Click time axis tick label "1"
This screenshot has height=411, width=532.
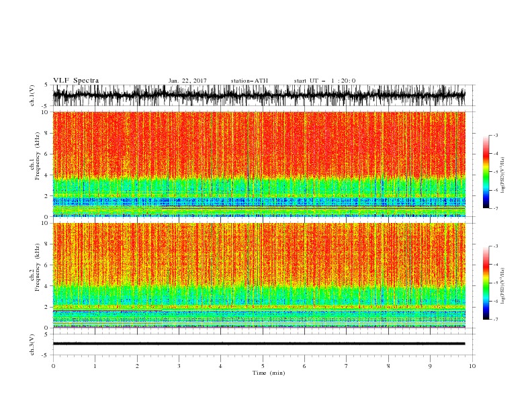(x=95, y=366)
